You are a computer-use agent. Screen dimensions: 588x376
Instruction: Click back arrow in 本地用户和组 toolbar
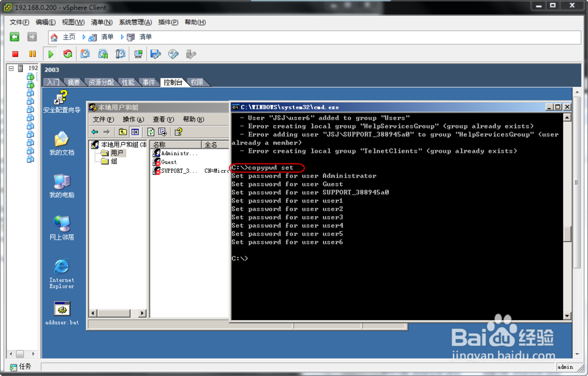95,132
